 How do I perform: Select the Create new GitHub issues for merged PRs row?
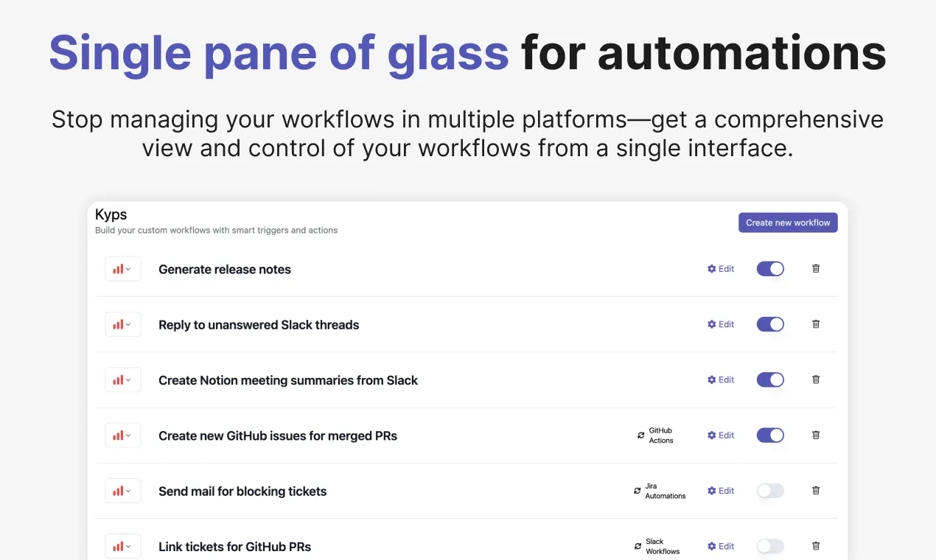467,435
